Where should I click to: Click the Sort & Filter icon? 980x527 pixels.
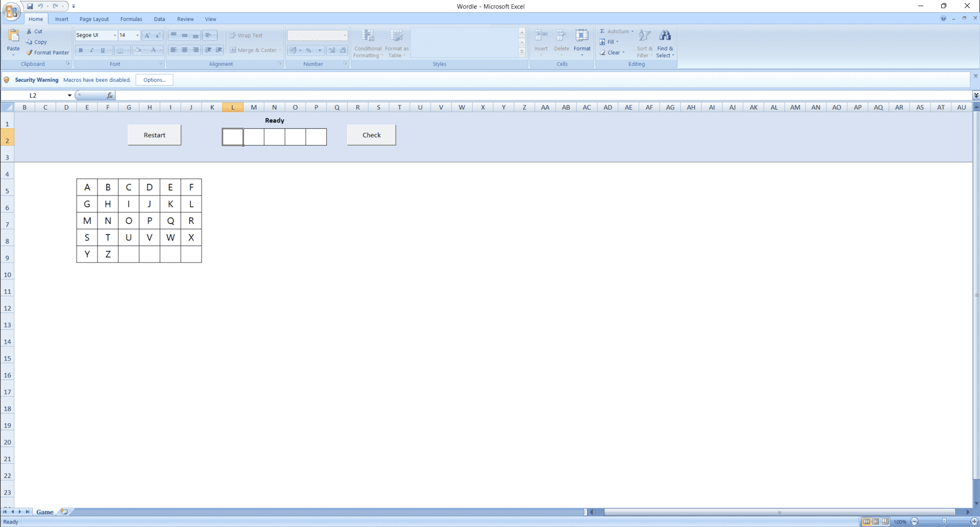pyautogui.click(x=644, y=36)
